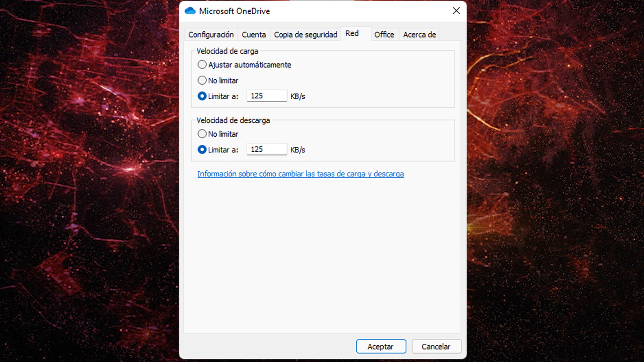Choose No limitar under Velocidad de carga

(x=218, y=80)
